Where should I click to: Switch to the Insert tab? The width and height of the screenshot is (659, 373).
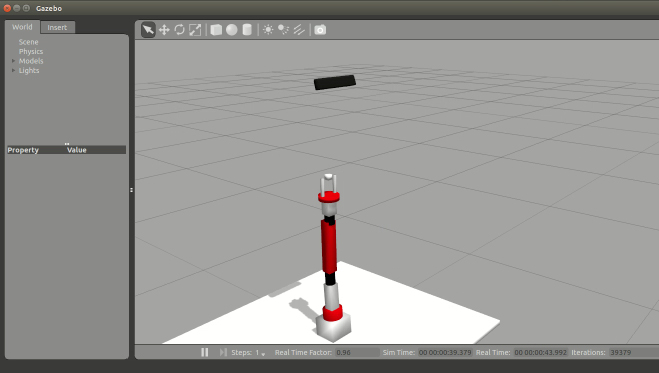click(57, 27)
